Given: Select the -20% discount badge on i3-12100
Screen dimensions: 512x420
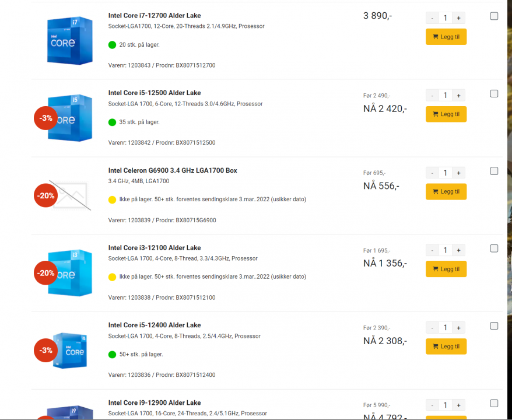Looking at the screenshot, I should pyautogui.click(x=45, y=272).
